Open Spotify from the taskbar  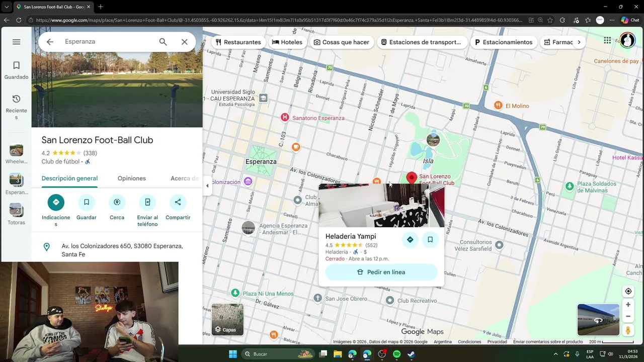click(396, 354)
